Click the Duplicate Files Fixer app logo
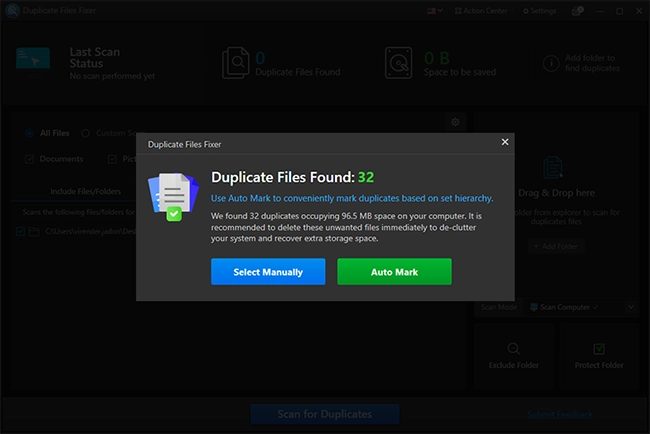 pyautogui.click(x=12, y=10)
